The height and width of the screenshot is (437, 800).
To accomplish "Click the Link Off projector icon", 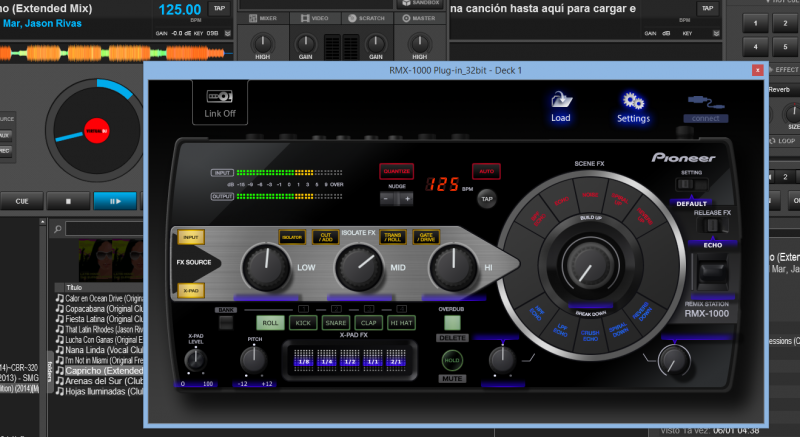I will pos(219,96).
